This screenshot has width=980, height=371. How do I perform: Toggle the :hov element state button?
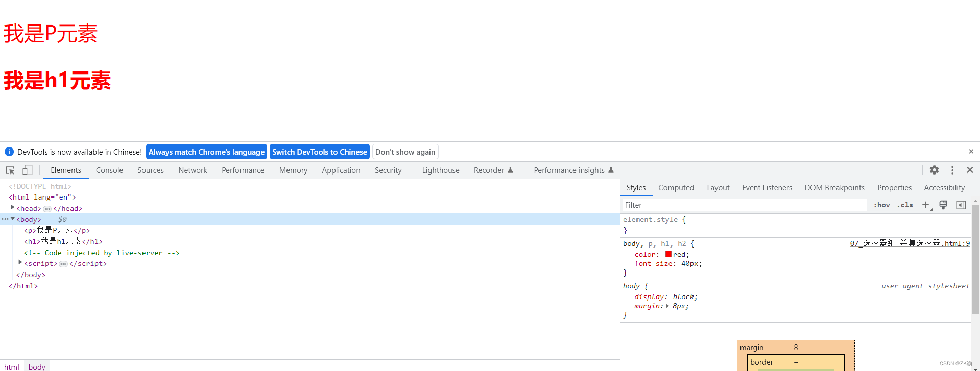pyautogui.click(x=881, y=205)
